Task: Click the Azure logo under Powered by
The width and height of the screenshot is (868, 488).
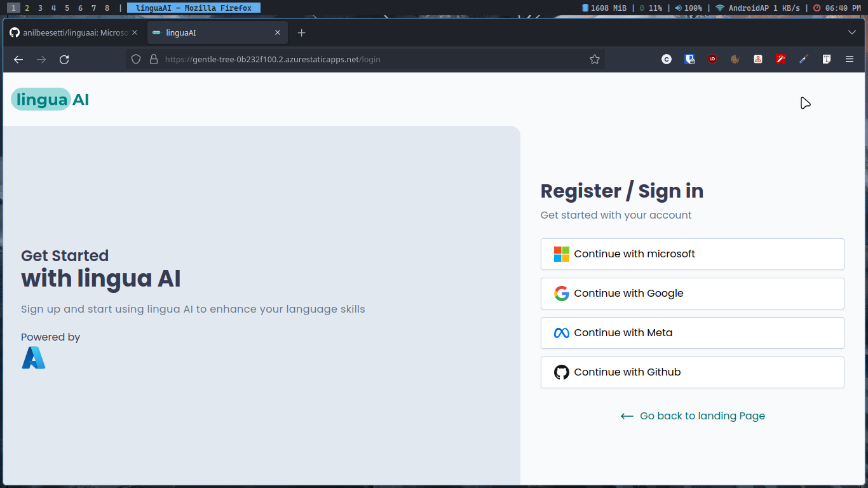Action: coord(33,357)
